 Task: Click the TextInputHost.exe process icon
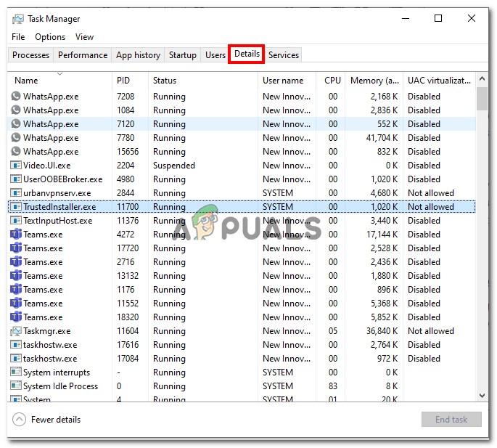[16, 221]
